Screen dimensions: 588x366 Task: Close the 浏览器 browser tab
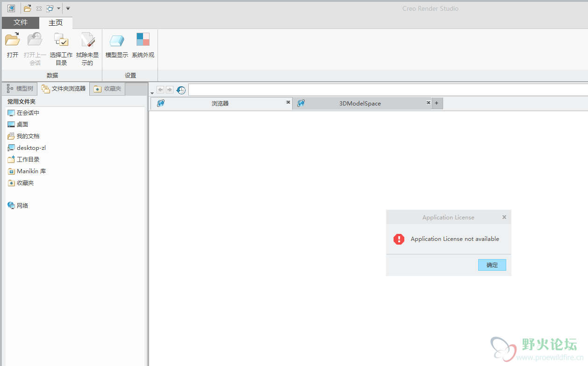(288, 102)
